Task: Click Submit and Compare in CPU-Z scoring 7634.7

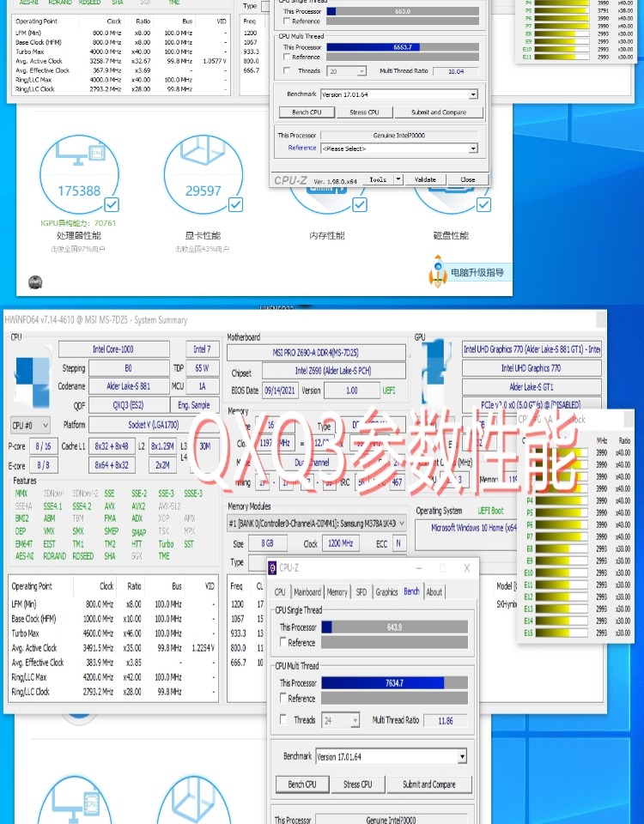Action: point(429,784)
